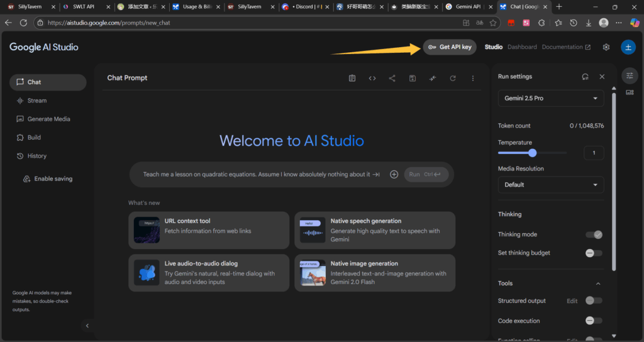Screen dimensions: 644x342
Task: Click the save prompt icon
Action: (413, 78)
